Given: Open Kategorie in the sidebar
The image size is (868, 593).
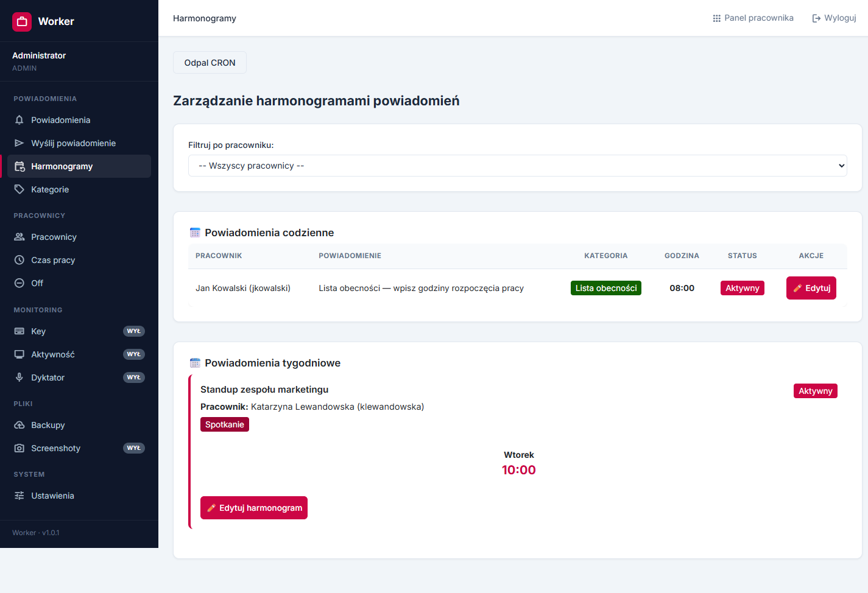Looking at the screenshot, I should point(79,189).
